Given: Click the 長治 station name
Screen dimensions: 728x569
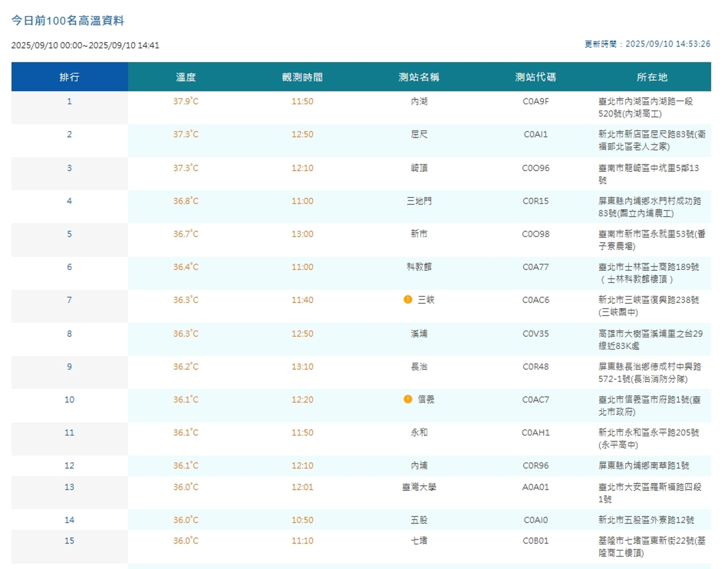Looking at the screenshot, I should (x=419, y=367).
